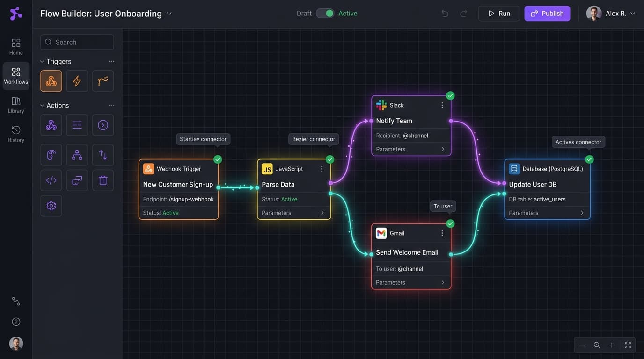Zoom out of the canvas with minus
The height and width of the screenshot is (359, 644).
(582, 345)
